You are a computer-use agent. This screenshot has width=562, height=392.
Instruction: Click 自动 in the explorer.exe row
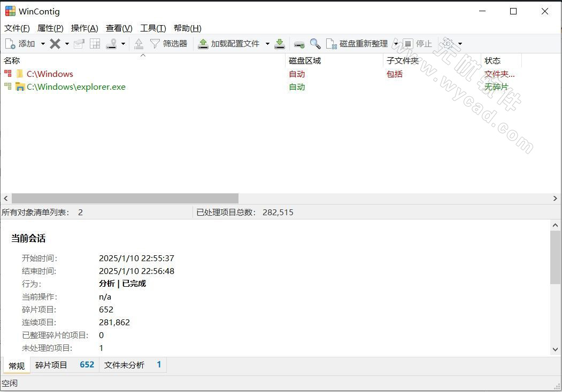[297, 87]
